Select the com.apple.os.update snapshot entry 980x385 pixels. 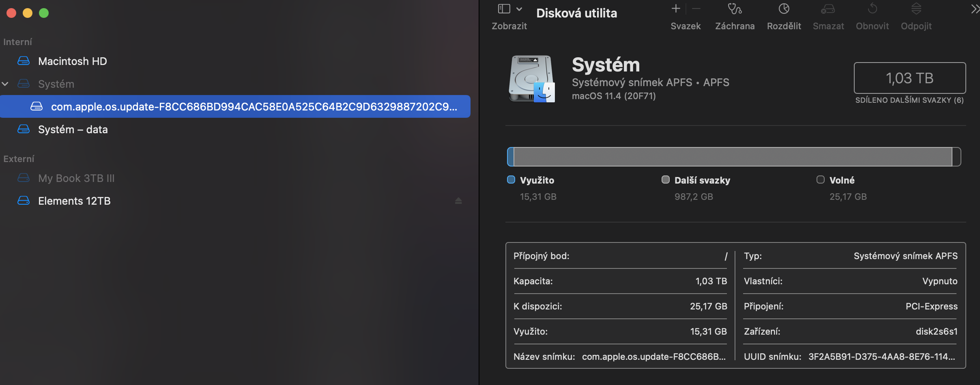point(254,107)
